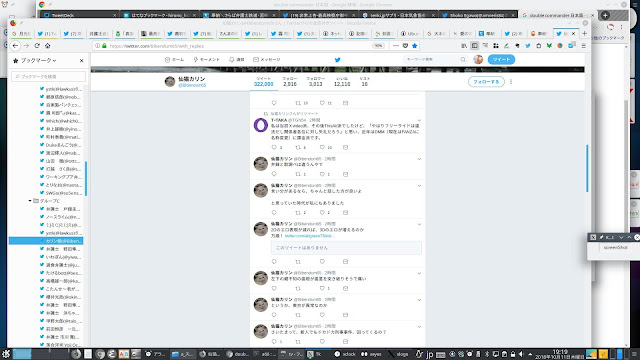This screenshot has width=640, height=360.
Task: Show site information icon beside the padlock
Action: click(x=98, y=46)
